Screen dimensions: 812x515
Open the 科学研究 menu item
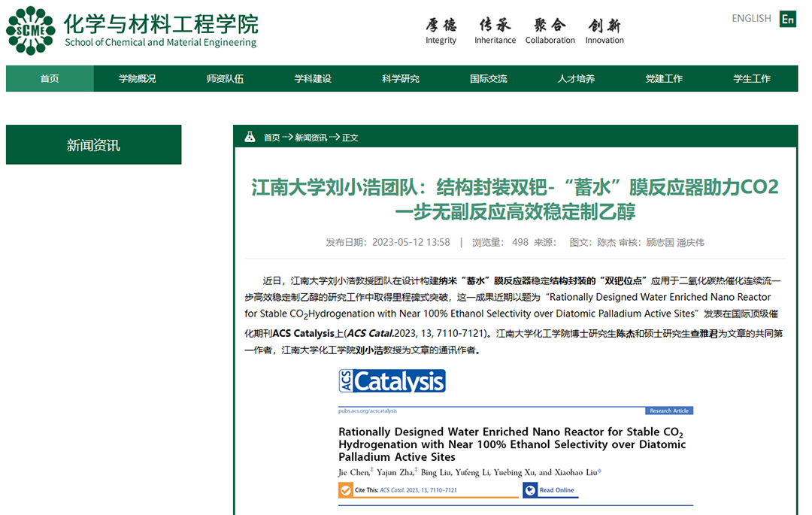click(x=400, y=79)
